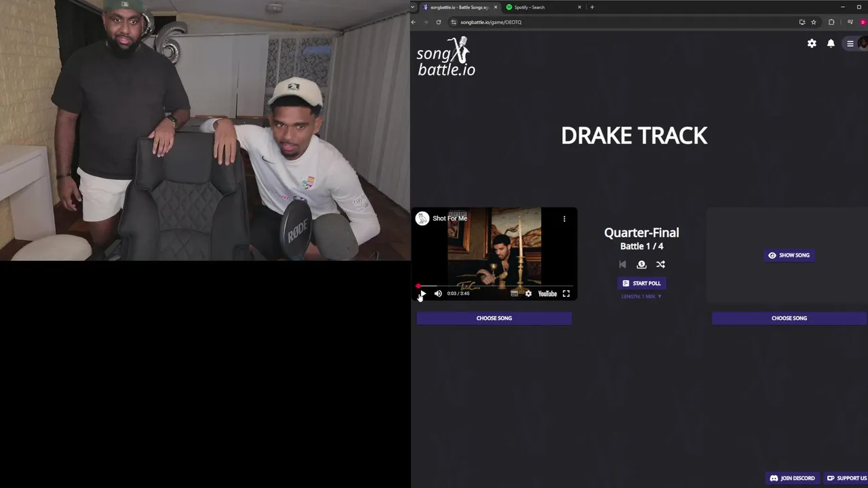Choose song for the left player
This screenshot has width=868, height=488.
[494, 318]
